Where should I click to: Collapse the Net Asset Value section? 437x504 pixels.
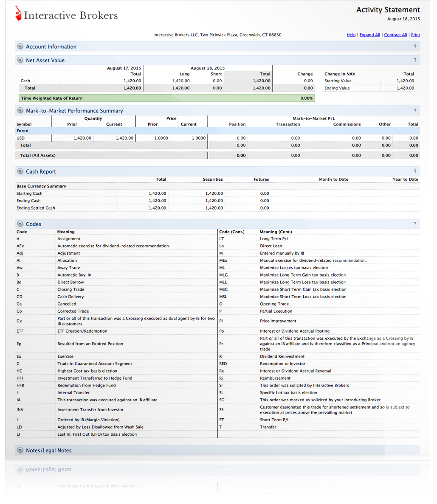(x=20, y=60)
